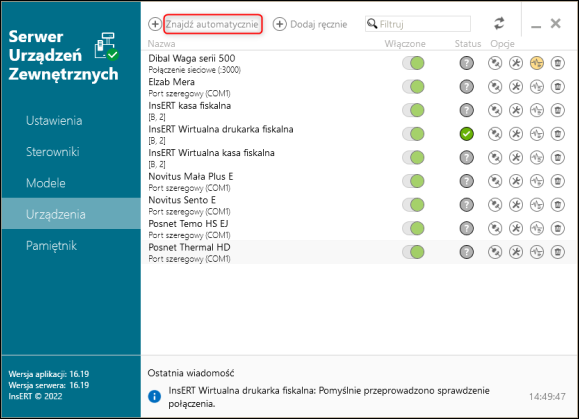Viewport: 579px width, 419px height.
Task: Disable the Elzab Mera device toggle
Action: pos(413,87)
